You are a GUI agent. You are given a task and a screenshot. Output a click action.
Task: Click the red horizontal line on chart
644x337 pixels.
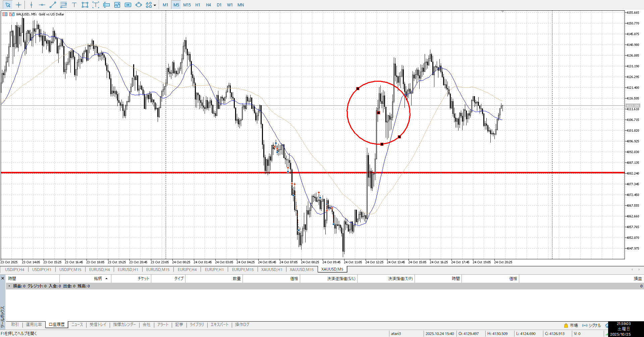(201, 173)
